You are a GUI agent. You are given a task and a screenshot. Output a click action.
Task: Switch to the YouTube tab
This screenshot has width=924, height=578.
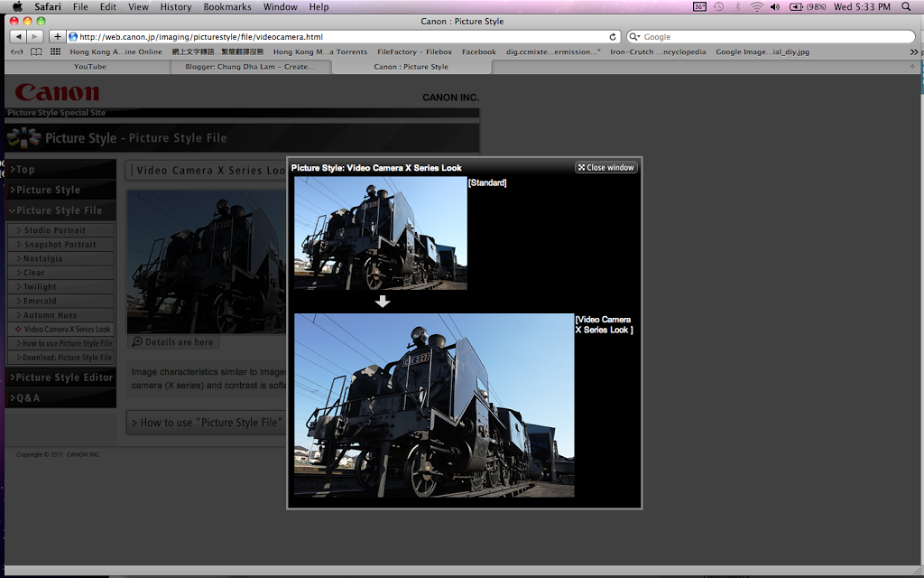point(89,67)
